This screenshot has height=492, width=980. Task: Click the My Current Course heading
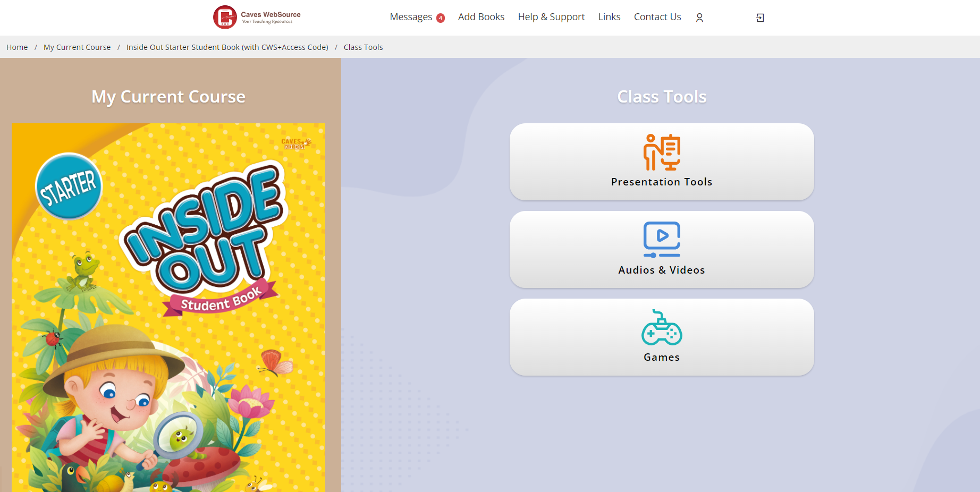point(168,97)
